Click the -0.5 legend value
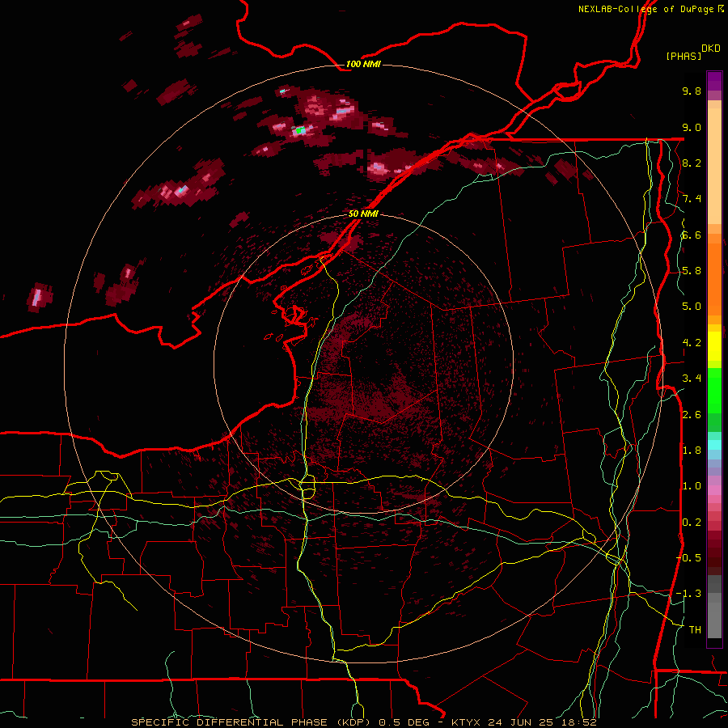Image resolution: width=728 pixels, height=728 pixels. (x=688, y=558)
